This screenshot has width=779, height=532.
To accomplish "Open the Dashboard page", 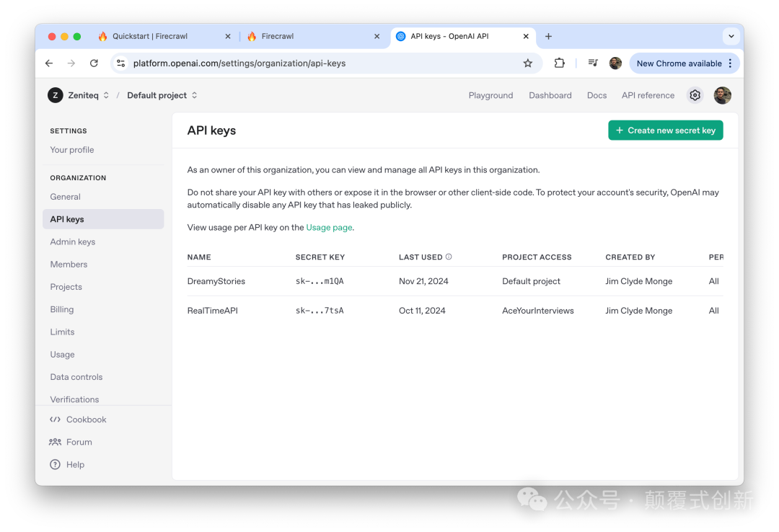I will (x=550, y=95).
